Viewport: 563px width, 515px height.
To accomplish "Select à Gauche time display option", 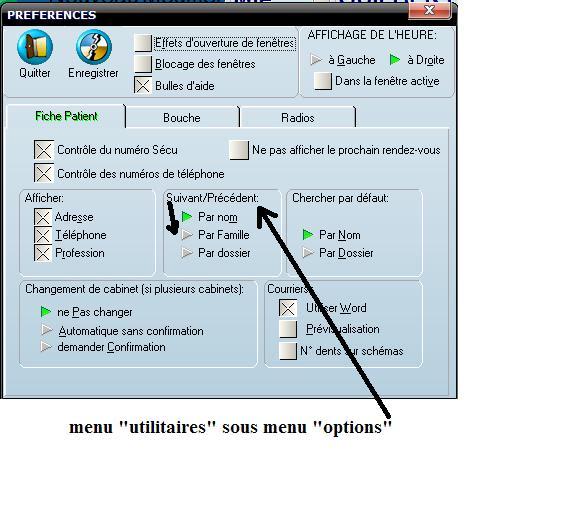I will 316,60.
